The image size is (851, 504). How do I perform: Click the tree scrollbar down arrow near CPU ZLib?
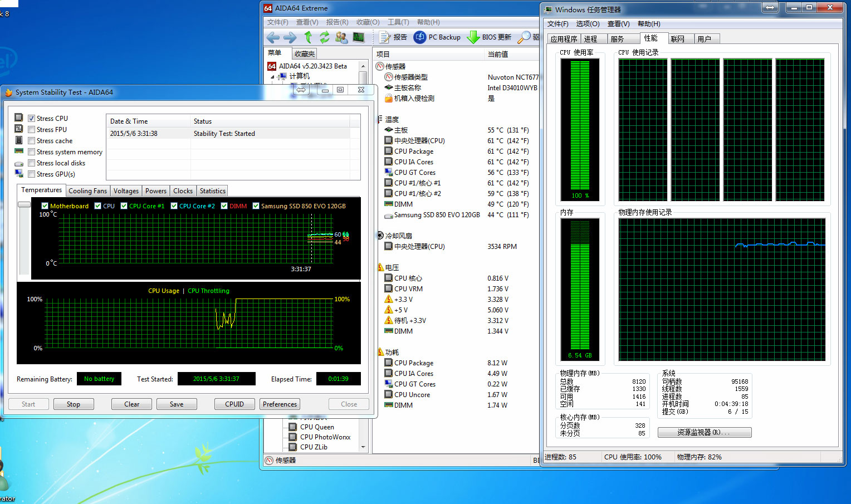(363, 447)
